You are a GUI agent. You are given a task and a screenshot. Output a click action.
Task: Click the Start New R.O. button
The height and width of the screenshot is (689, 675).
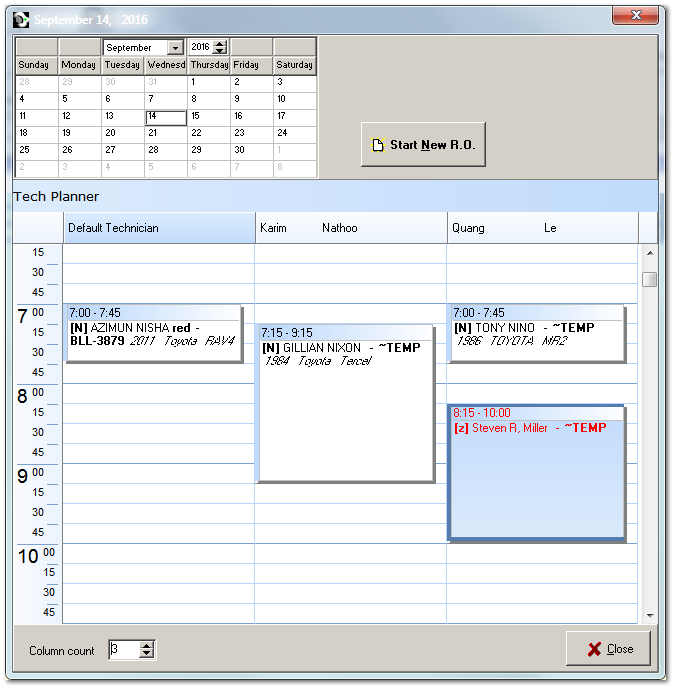coord(423,145)
